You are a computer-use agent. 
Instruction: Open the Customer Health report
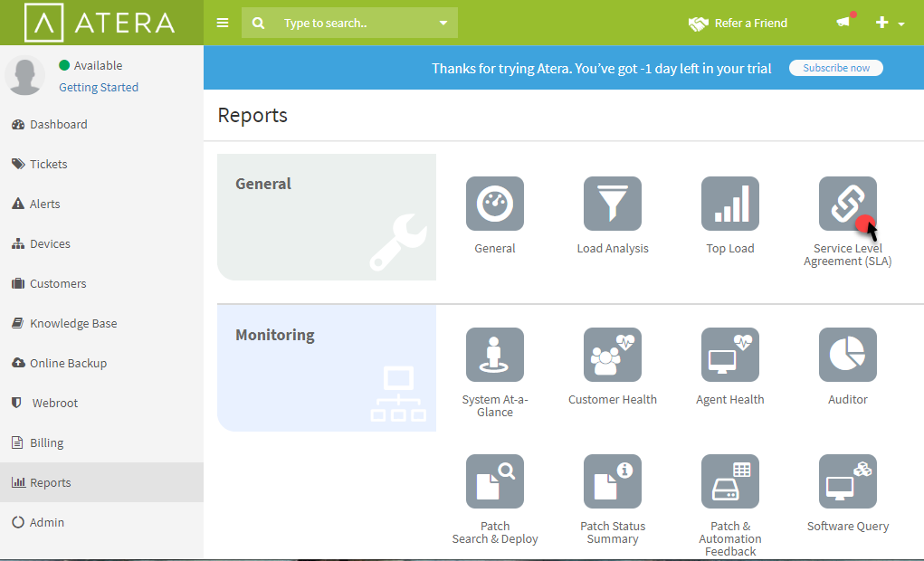(x=613, y=355)
